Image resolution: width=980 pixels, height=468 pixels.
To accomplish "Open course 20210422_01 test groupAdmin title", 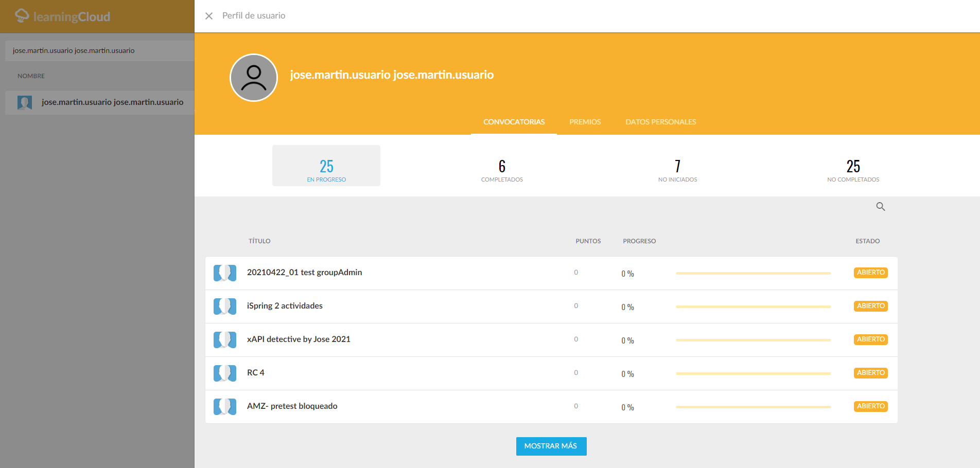I will (x=304, y=273).
